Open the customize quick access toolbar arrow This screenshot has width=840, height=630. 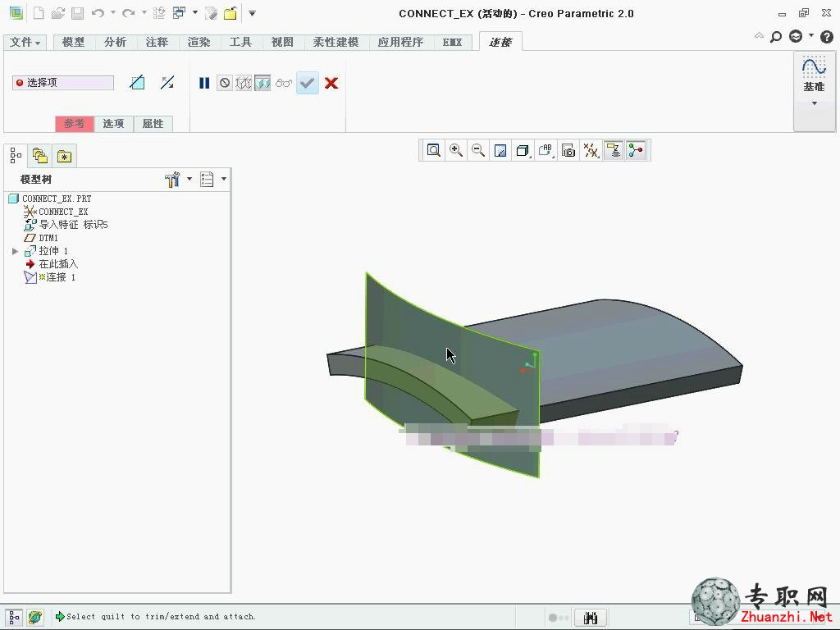coord(252,13)
